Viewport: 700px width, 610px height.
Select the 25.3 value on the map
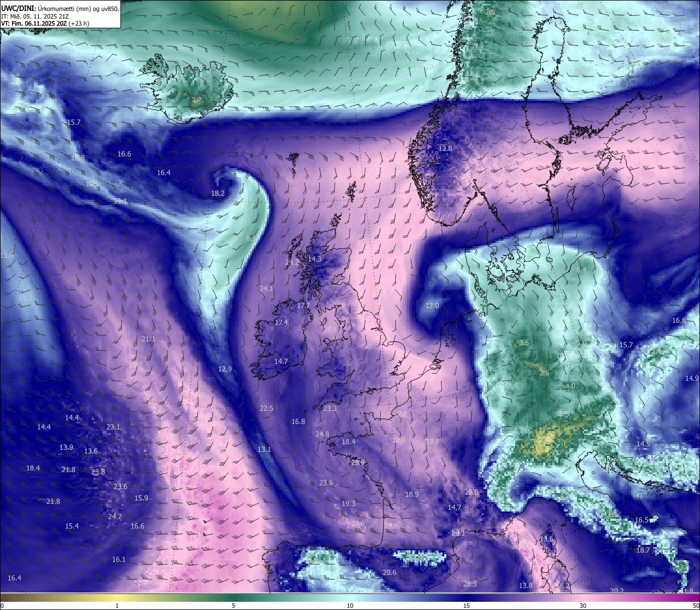point(470,584)
